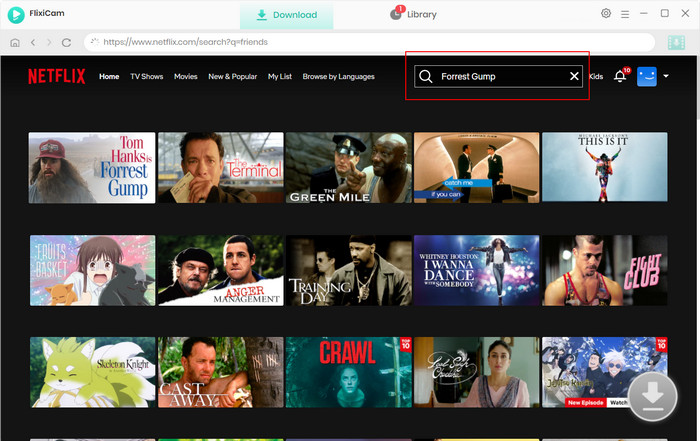The image size is (700, 441).
Task: Open New & Popular section
Action: click(233, 77)
